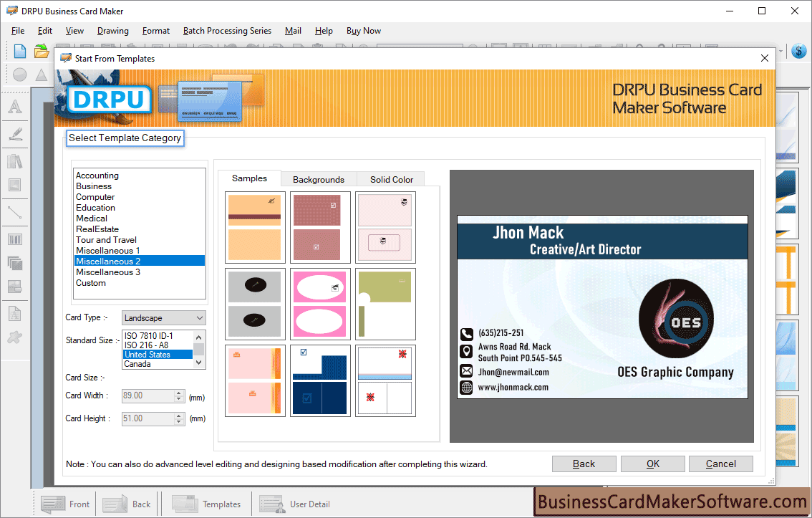Select the Triangle shape tool
The height and width of the screenshot is (518, 812).
point(42,75)
